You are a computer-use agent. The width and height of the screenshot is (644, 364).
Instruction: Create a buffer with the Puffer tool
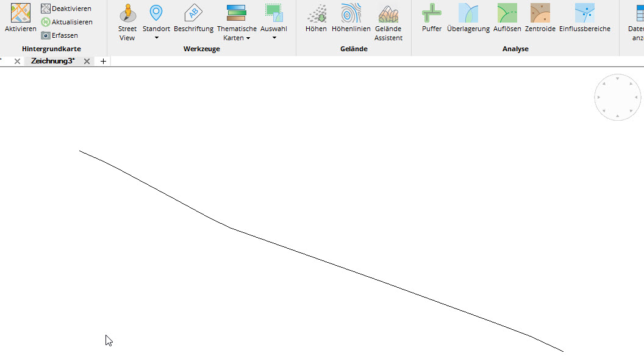tap(432, 18)
